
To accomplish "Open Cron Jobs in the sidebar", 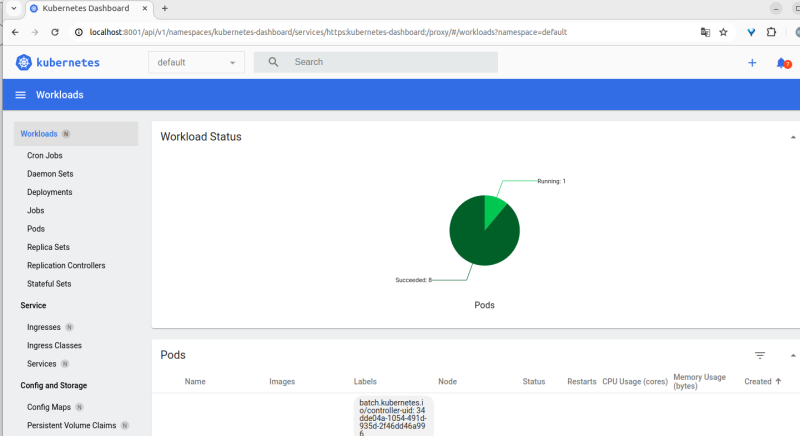I will point(45,156).
